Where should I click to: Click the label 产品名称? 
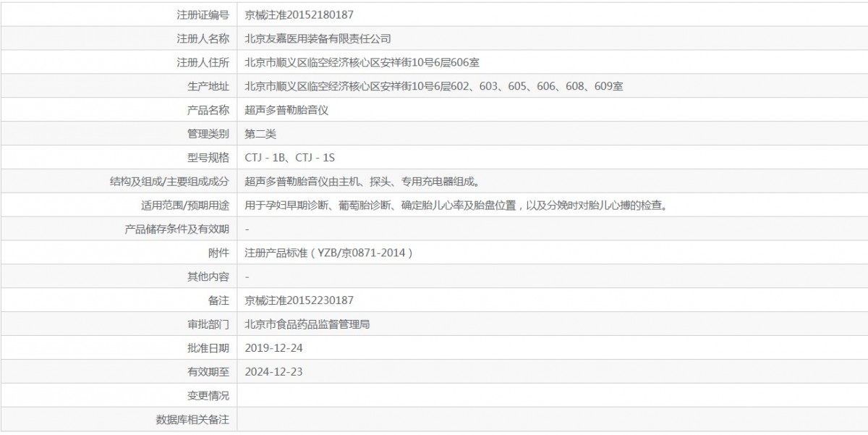(x=208, y=110)
